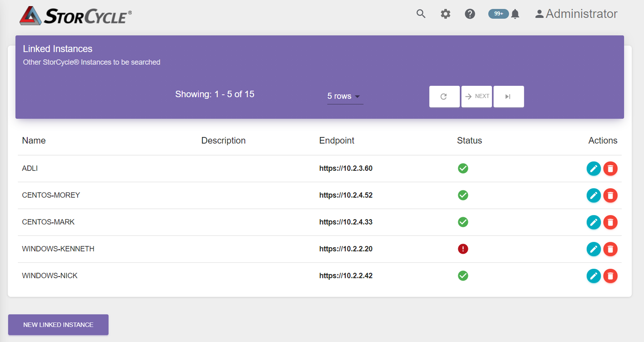Click the Description column header
Screen dimensions: 644x342
click(223, 140)
